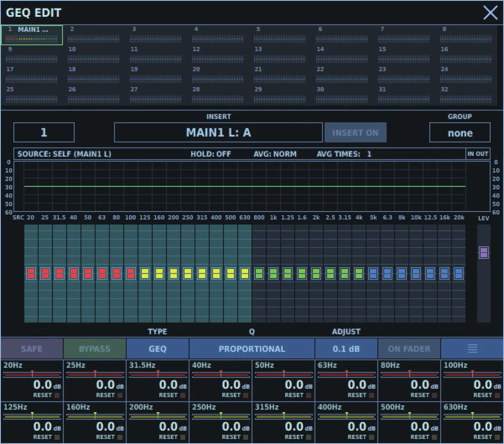
Task: Select GEQ slot 1 MAIN1 thumbnail
Action: pos(32,35)
